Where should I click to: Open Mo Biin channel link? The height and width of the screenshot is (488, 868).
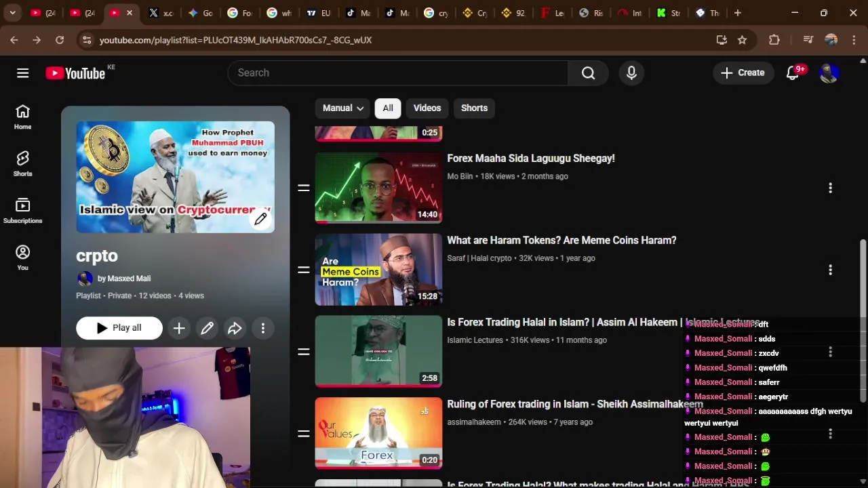[x=460, y=176]
